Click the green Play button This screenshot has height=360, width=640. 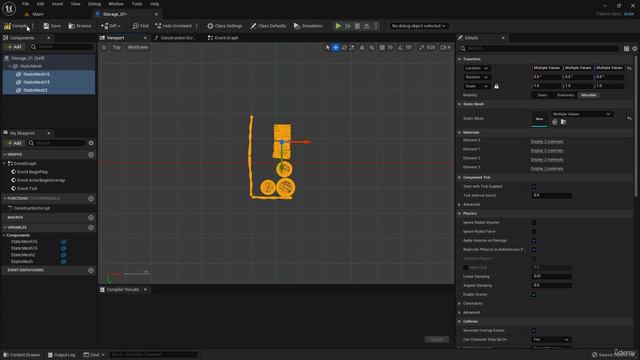pos(338,26)
